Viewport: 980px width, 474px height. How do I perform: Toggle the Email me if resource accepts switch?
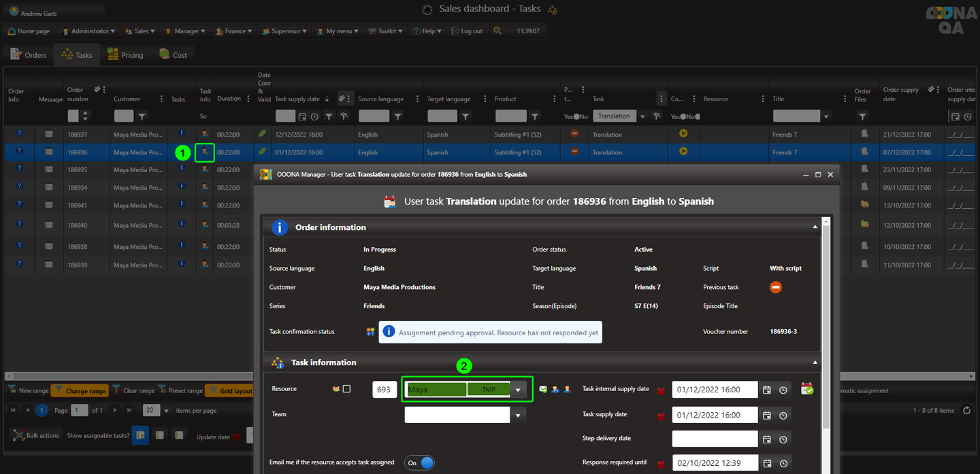pyautogui.click(x=420, y=462)
